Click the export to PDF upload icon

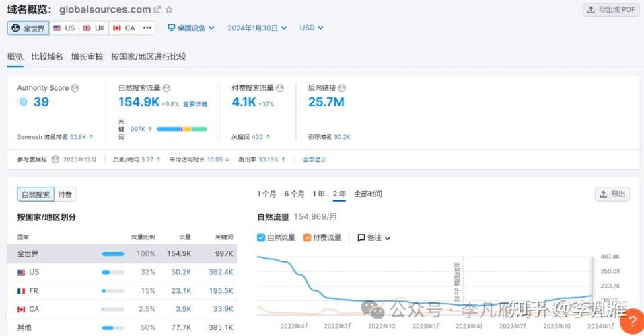click(591, 10)
